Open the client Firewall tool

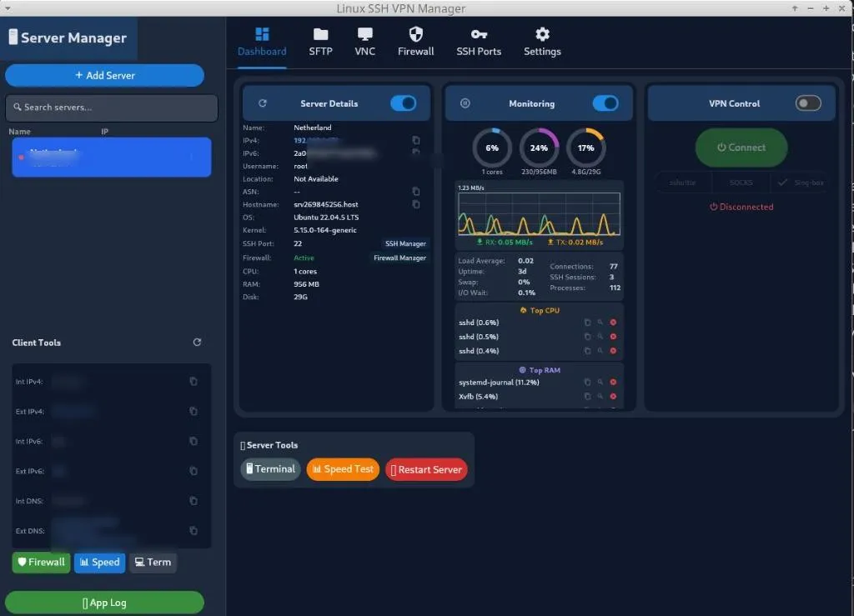[x=42, y=562]
